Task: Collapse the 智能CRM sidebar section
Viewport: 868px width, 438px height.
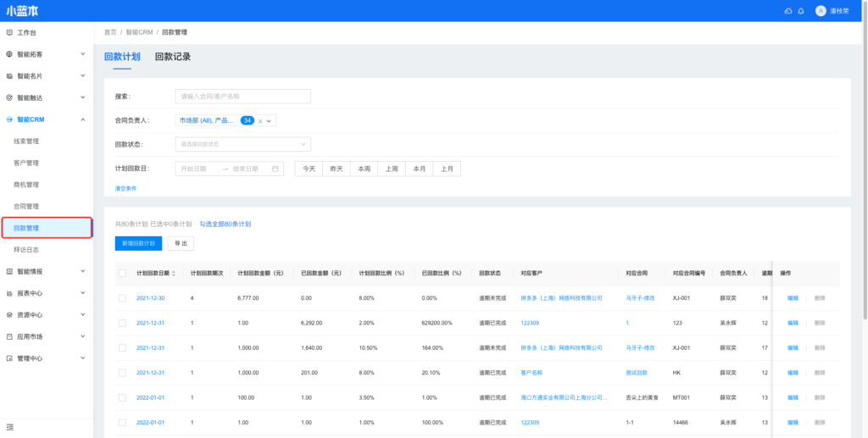Action: pos(82,119)
